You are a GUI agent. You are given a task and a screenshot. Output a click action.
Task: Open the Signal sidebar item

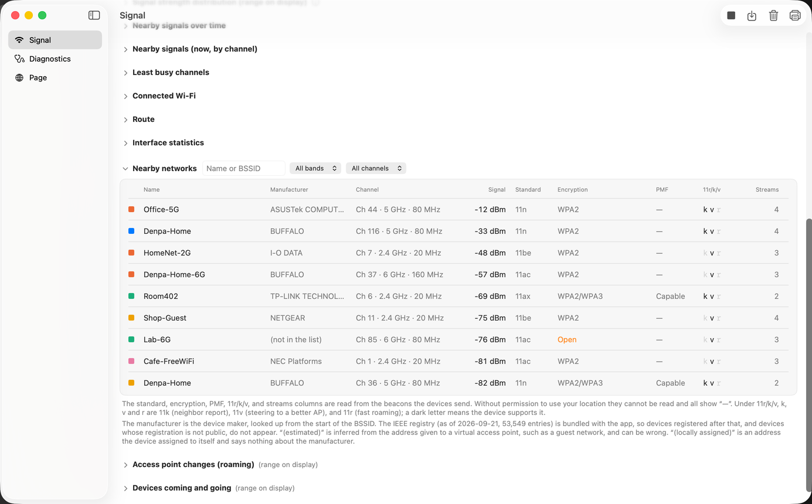pyautogui.click(x=55, y=40)
